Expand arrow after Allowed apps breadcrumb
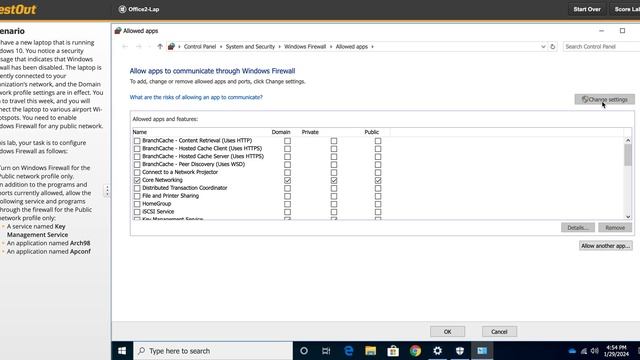Screen dimensions: 640x360 [372, 47]
